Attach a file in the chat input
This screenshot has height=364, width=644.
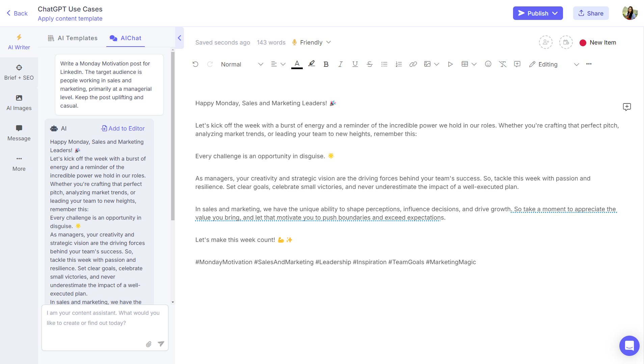(149, 344)
